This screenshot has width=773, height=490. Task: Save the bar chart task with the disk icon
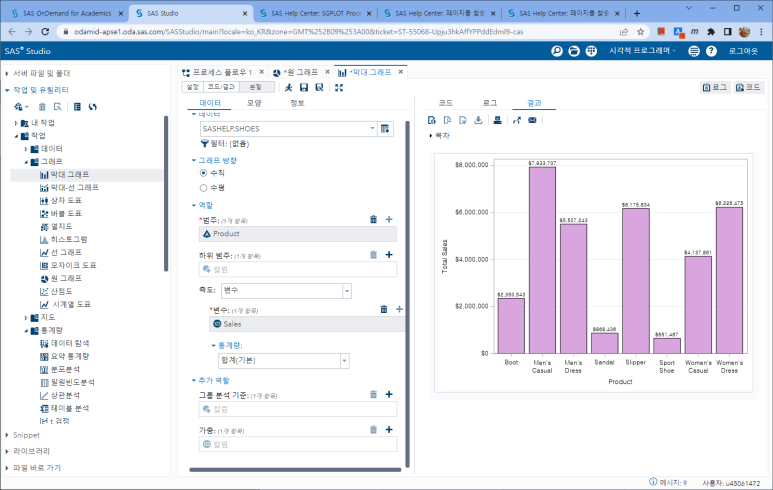[x=304, y=87]
